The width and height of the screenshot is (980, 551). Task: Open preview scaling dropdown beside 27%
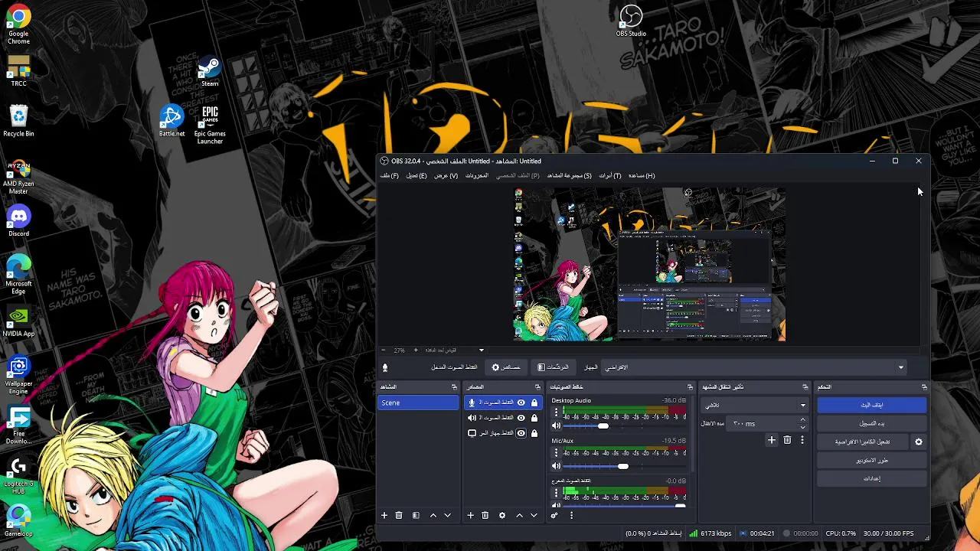[456, 350]
